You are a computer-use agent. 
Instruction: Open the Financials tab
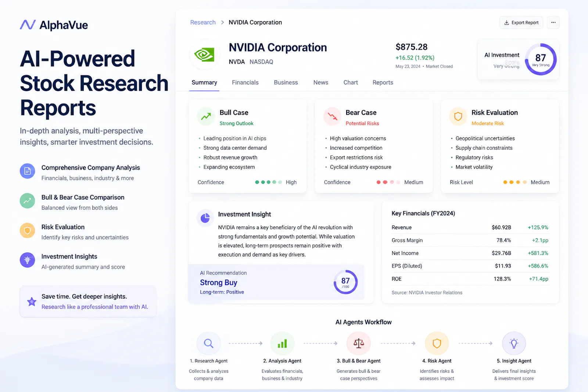[x=245, y=83]
